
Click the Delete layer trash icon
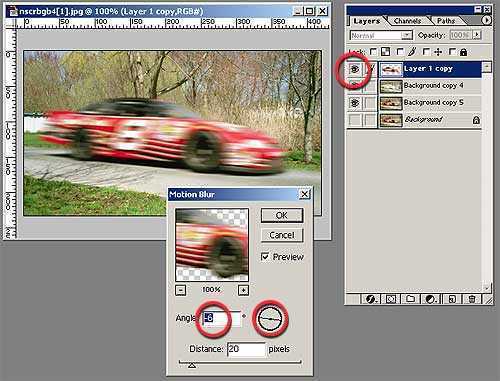tap(472, 299)
